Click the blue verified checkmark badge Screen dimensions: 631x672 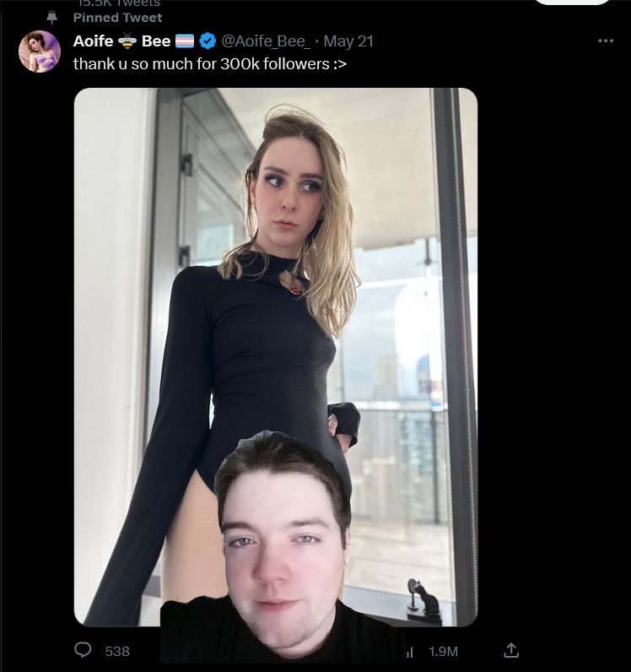coord(208,41)
